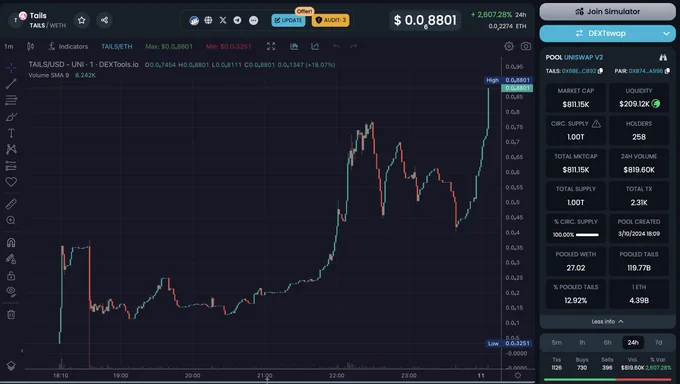The height and width of the screenshot is (384, 680).
Task: Click the Join Simulator button
Action: click(x=607, y=12)
